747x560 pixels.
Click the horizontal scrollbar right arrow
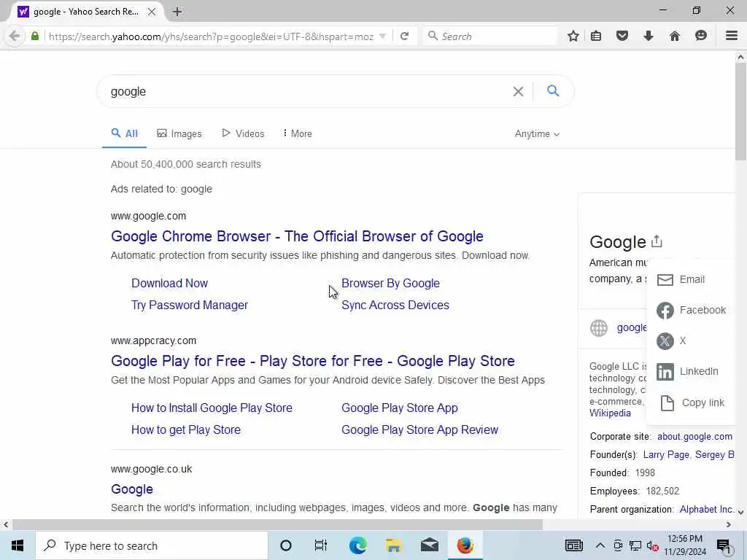click(729, 525)
